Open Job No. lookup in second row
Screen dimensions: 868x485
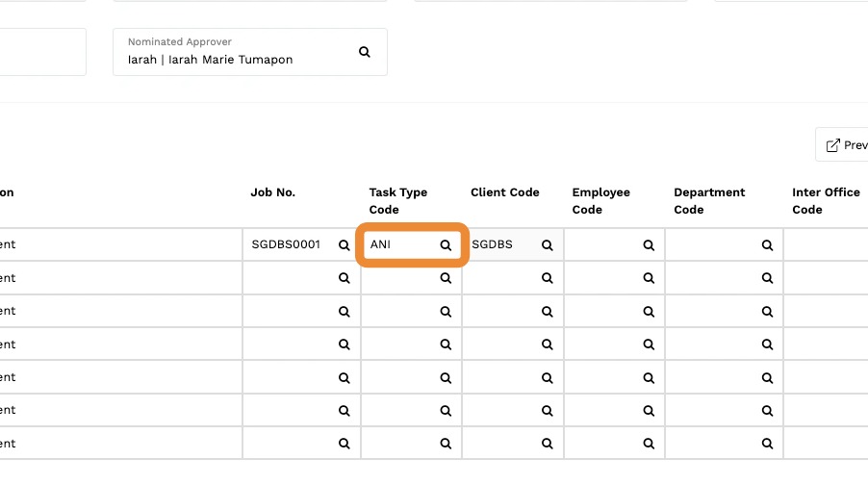pos(344,278)
